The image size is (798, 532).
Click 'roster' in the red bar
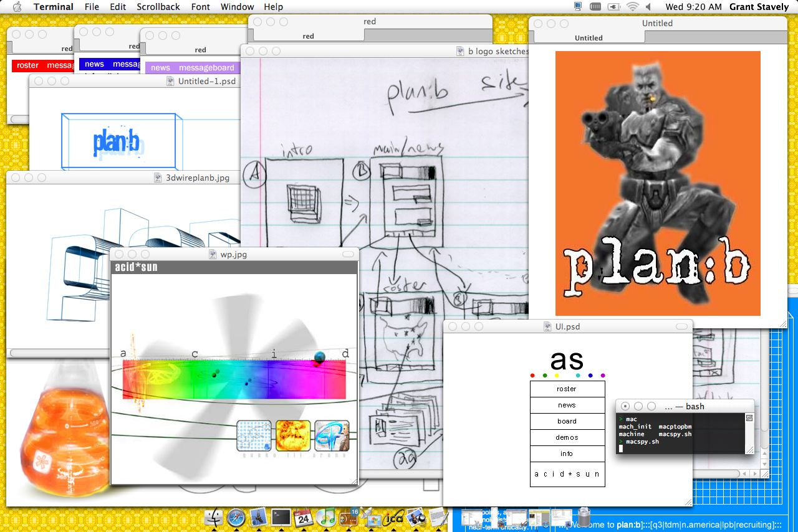pos(27,65)
